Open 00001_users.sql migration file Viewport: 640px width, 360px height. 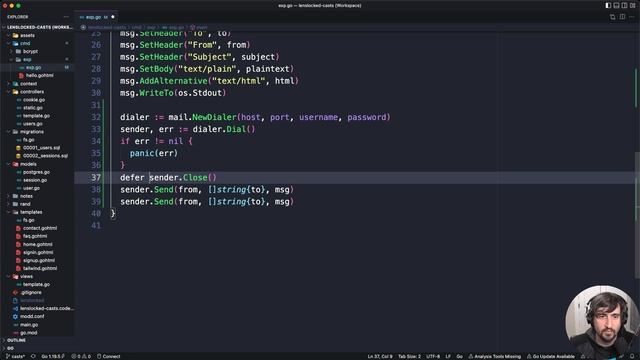tap(41, 148)
